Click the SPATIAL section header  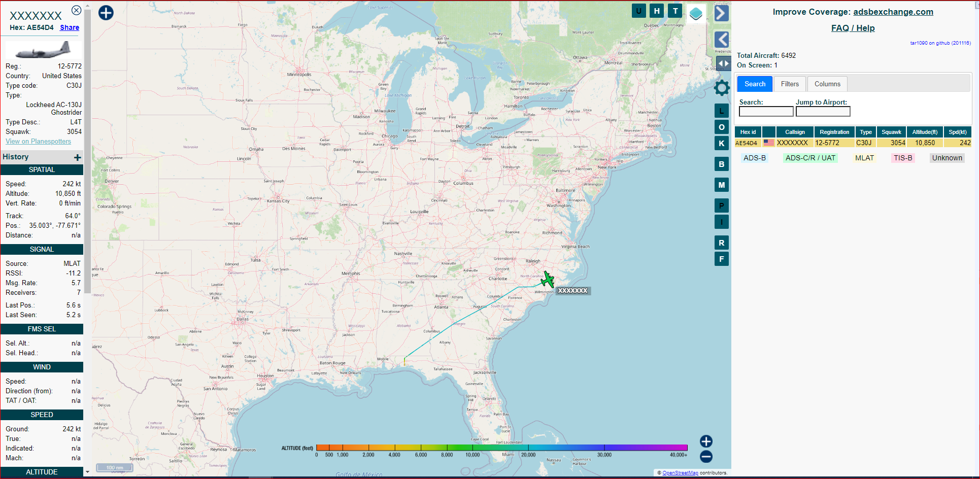click(42, 170)
